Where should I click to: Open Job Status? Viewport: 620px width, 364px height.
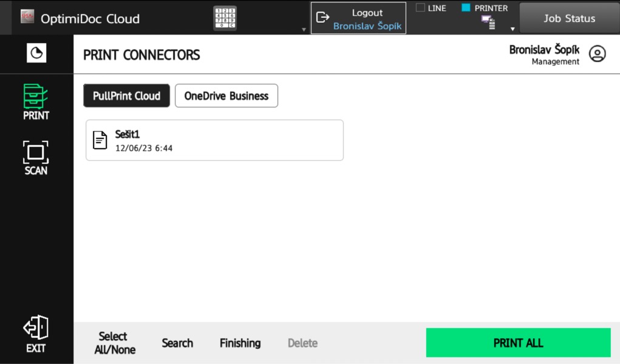pos(568,18)
